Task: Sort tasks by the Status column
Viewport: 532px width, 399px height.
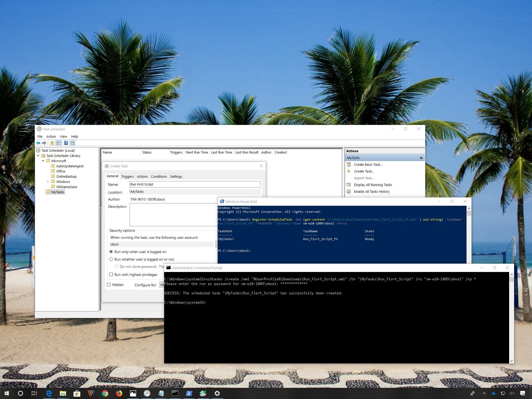Action: (x=154, y=152)
